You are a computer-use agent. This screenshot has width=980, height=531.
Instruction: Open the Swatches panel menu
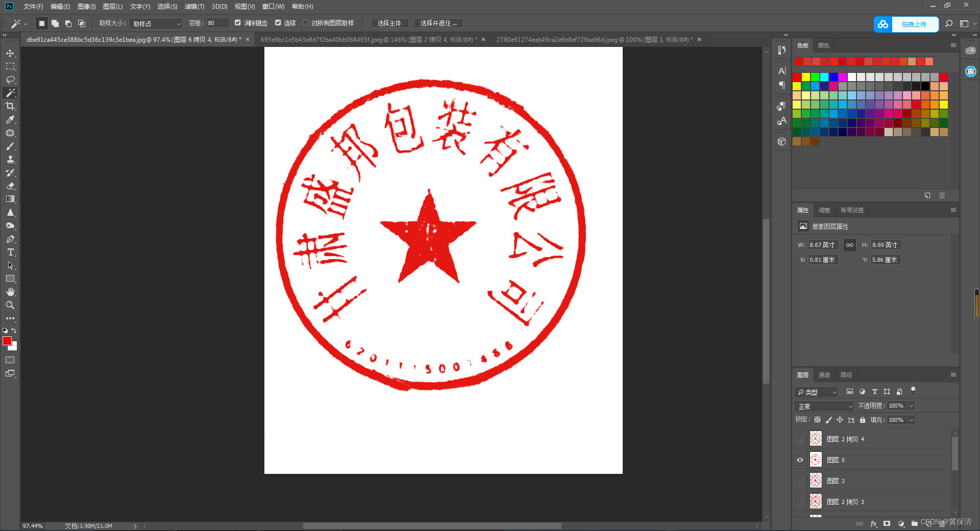click(953, 45)
